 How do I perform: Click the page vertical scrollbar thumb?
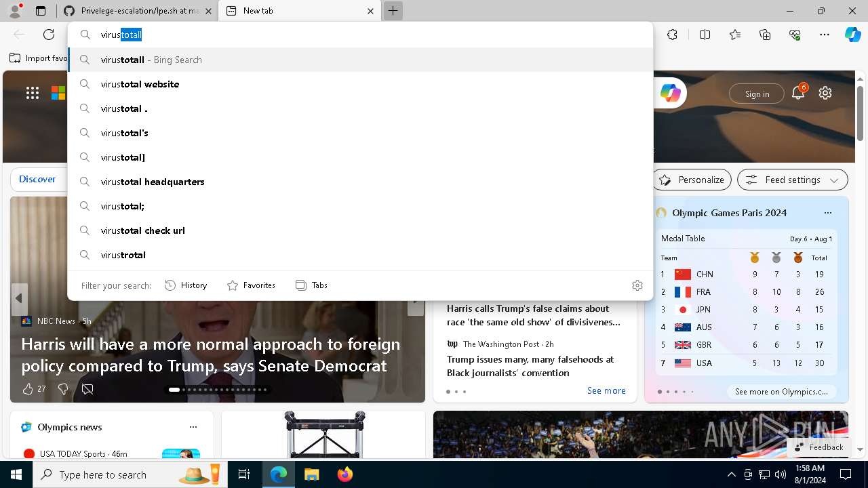pyautogui.click(x=861, y=113)
